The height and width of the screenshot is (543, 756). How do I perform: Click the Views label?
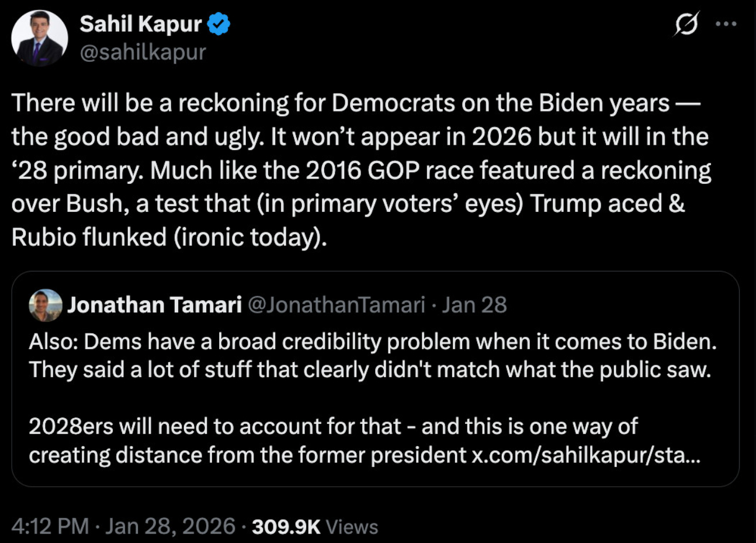coord(352,527)
